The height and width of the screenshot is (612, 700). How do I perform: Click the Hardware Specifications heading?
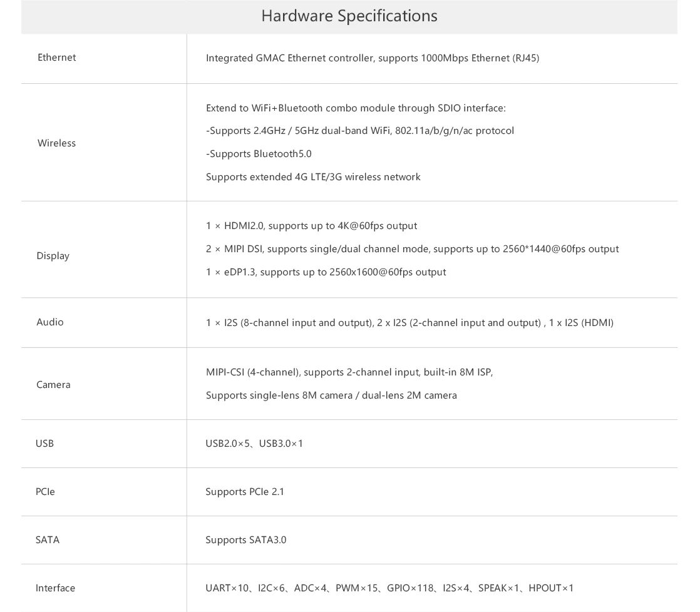click(349, 16)
